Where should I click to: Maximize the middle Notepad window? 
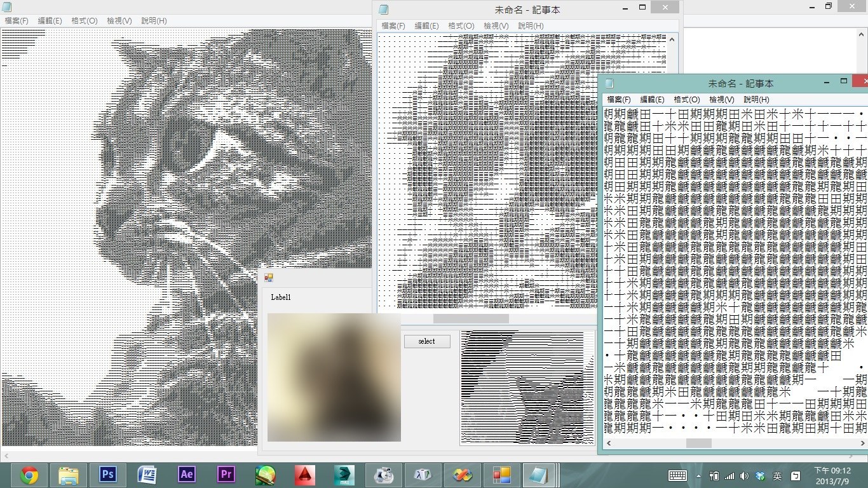click(x=642, y=8)
